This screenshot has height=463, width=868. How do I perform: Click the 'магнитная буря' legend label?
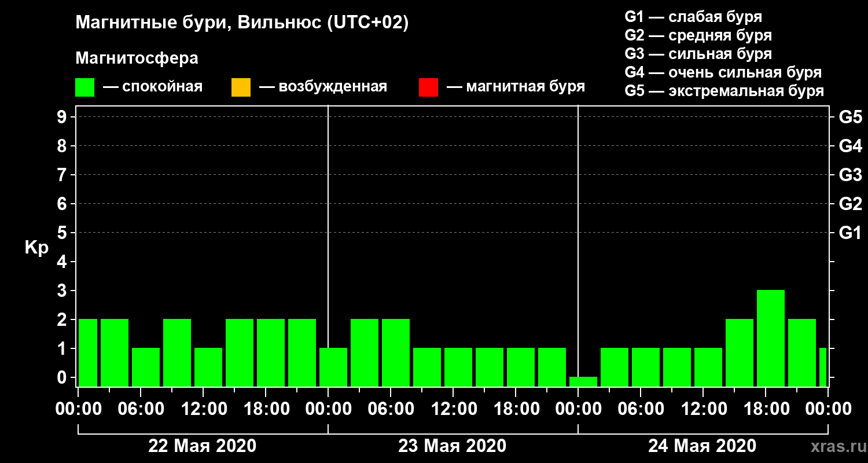point(525,87)
